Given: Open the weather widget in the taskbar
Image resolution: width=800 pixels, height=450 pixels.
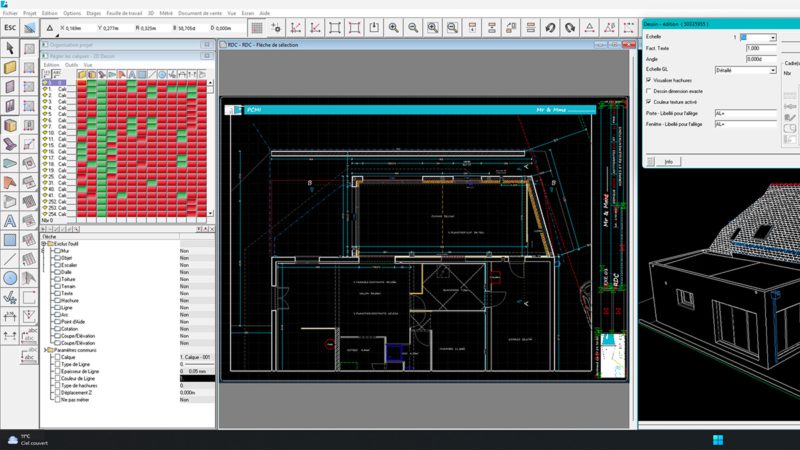Looking at the screenshot, I should [28, 440].
